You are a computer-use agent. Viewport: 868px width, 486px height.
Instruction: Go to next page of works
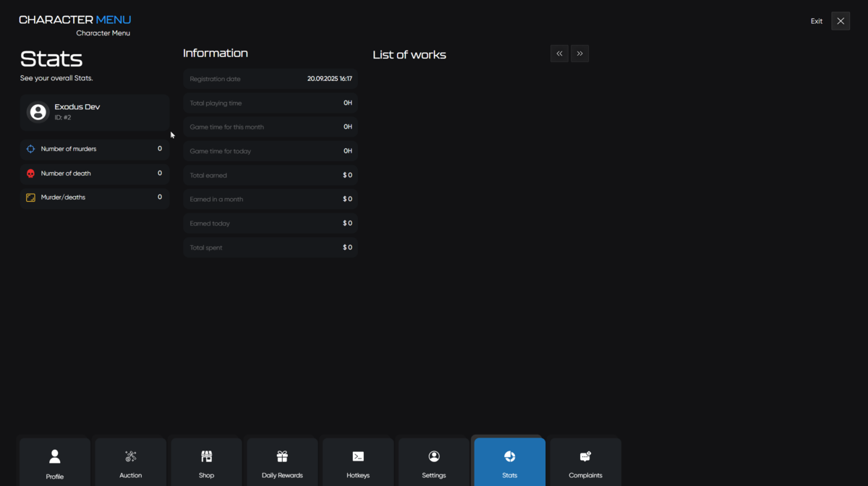(580, 54)
